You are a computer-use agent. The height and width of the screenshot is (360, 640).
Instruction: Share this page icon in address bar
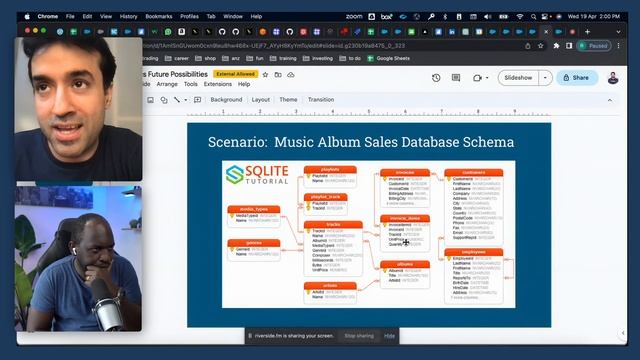click(528, 46)
